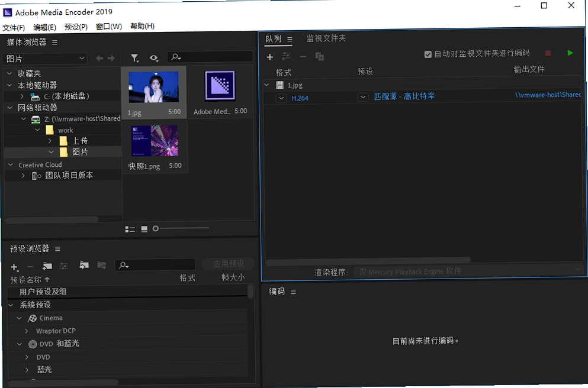Select the 队列 tab
The image size is (588, 388).
274,39
